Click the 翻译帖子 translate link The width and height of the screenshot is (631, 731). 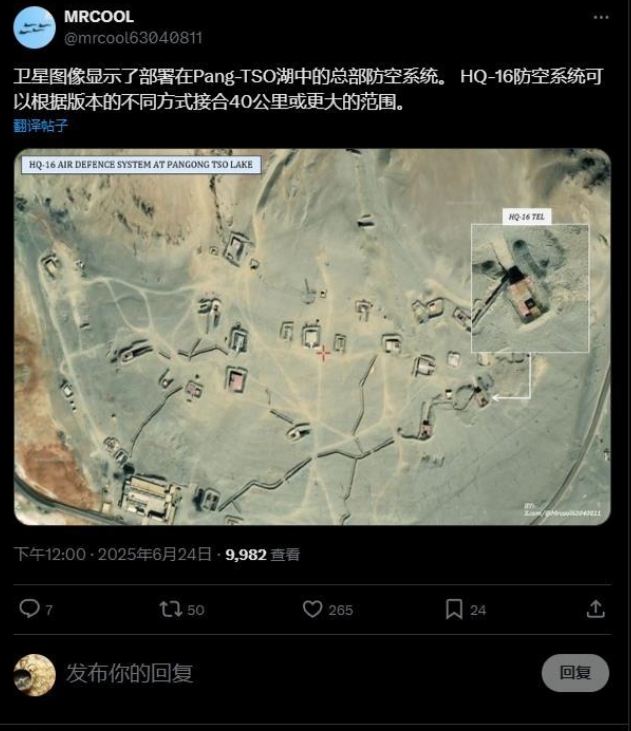pos(41,125)
